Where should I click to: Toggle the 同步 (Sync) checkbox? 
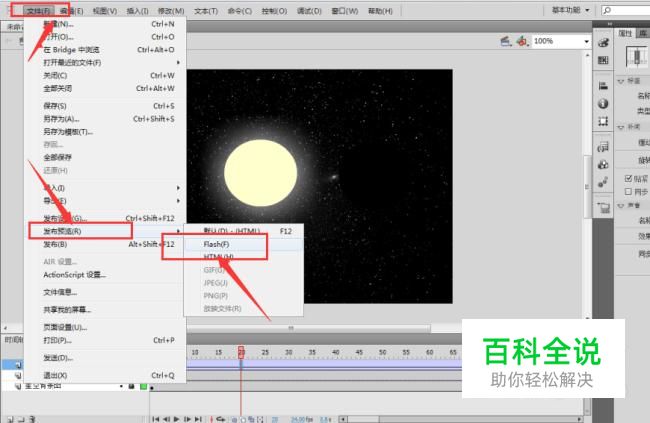click(x=628, y=191)
